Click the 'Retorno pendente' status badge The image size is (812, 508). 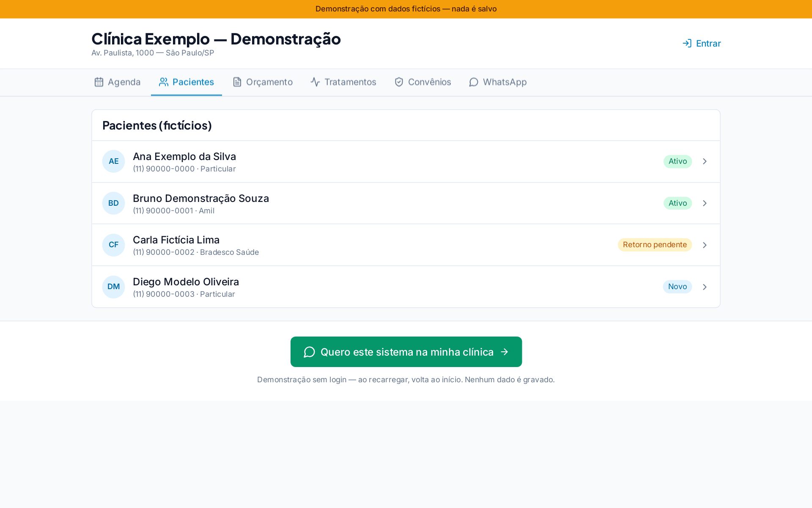[655, 245]
